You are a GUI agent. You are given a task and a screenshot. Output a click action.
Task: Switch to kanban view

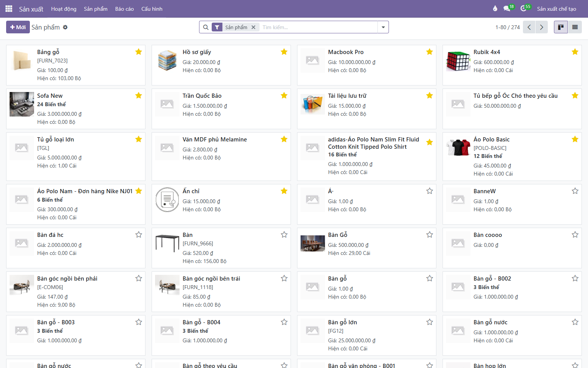[x=561, y=27]
